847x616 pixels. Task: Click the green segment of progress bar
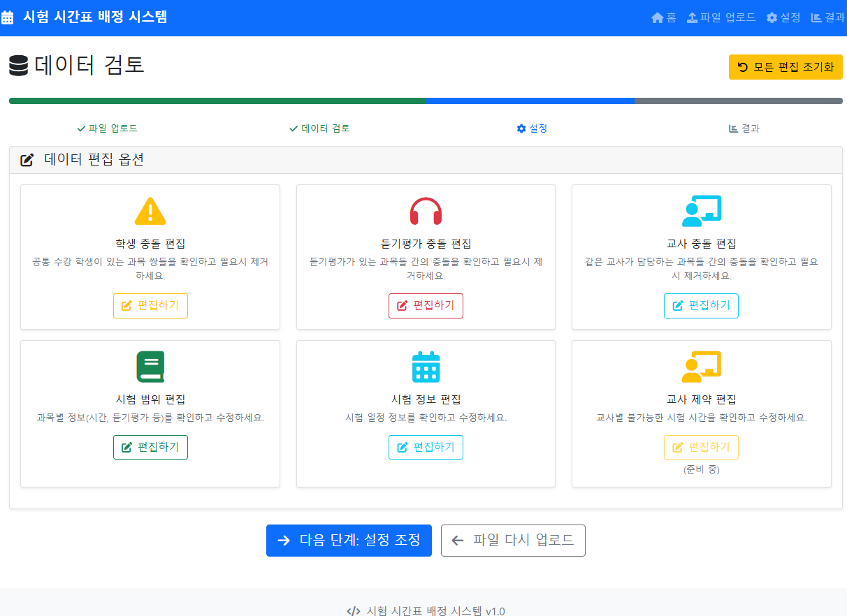coord(217,101)
